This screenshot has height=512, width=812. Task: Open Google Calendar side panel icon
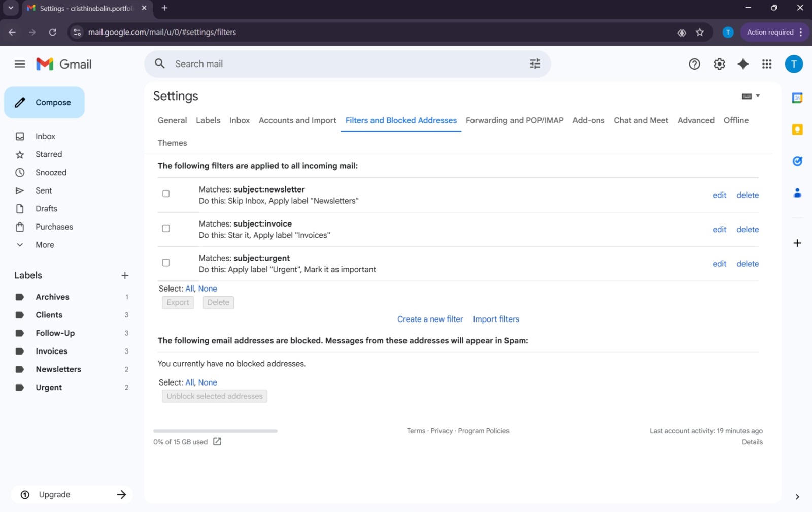797,98
